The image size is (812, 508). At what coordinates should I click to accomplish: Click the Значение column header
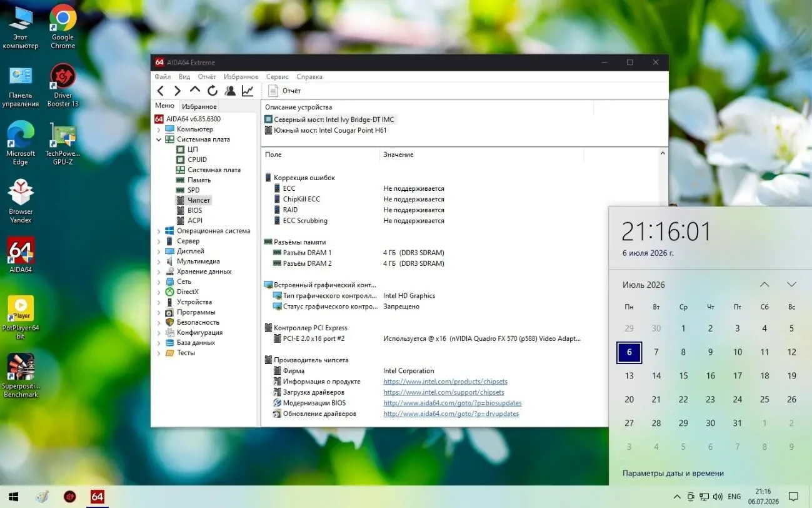pyautogui.click(x=481, y=155)
